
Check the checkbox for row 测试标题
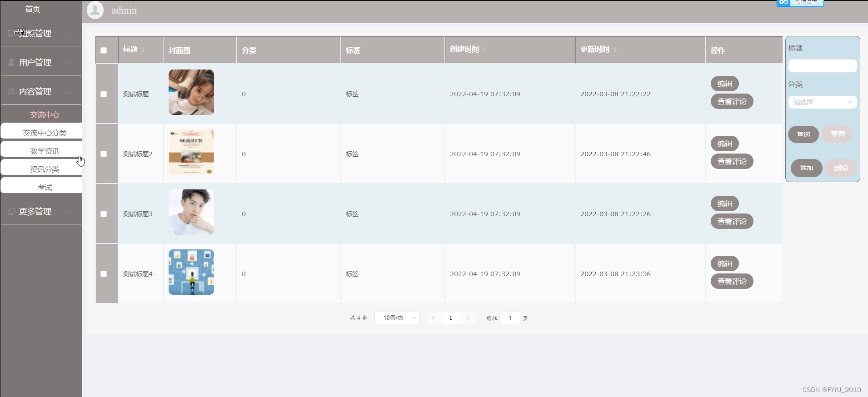click(x=104, y=94)
